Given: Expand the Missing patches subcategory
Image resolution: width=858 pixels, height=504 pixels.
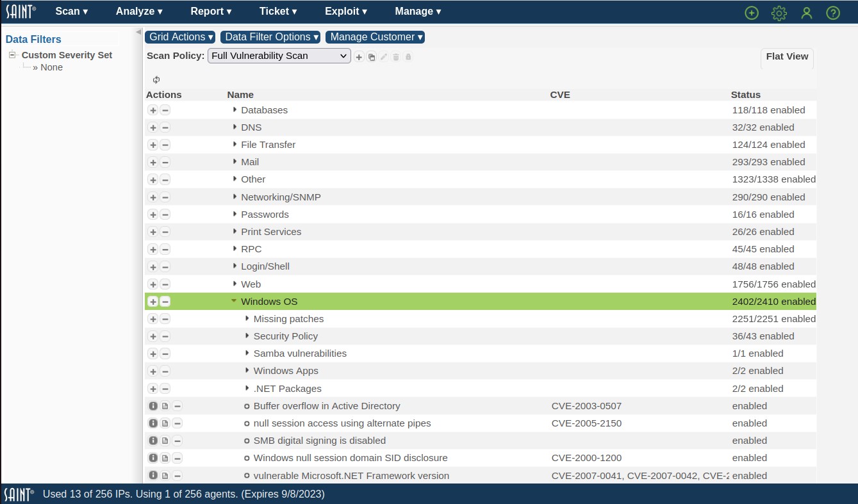Looking at the screenshot, I should [247, 318].
